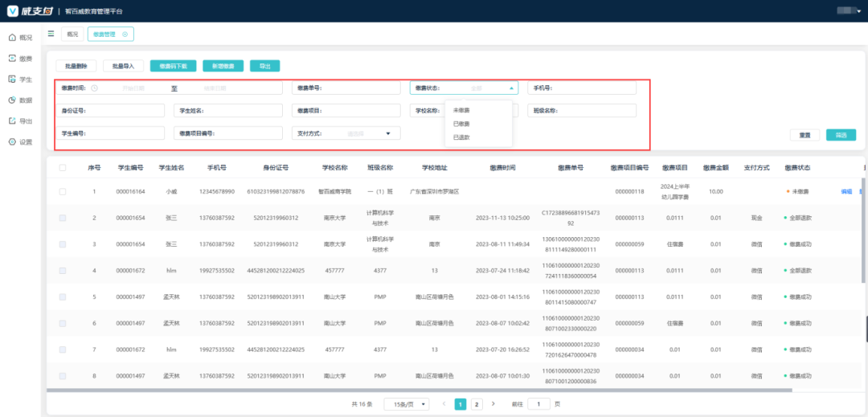Open 学生 student section in sidebar
This screenshot has width=868, height=417.
(19, 80)
